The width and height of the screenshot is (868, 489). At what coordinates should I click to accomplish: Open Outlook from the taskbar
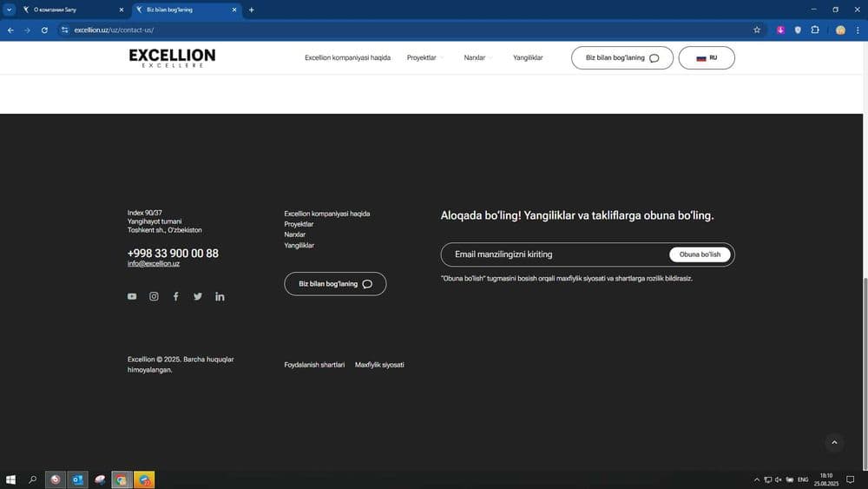point(77,479)
